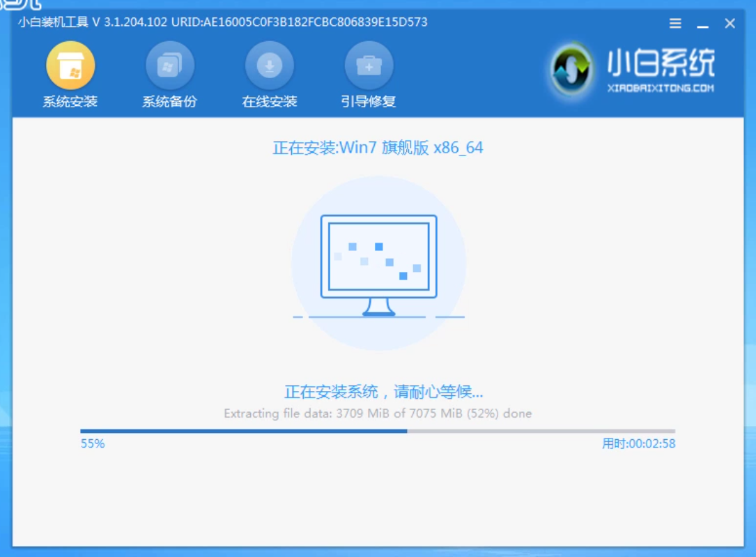Open the 引导修复 toolbox repair icon
Viewport: 756px width, 557px height.
tap(368, 65)
